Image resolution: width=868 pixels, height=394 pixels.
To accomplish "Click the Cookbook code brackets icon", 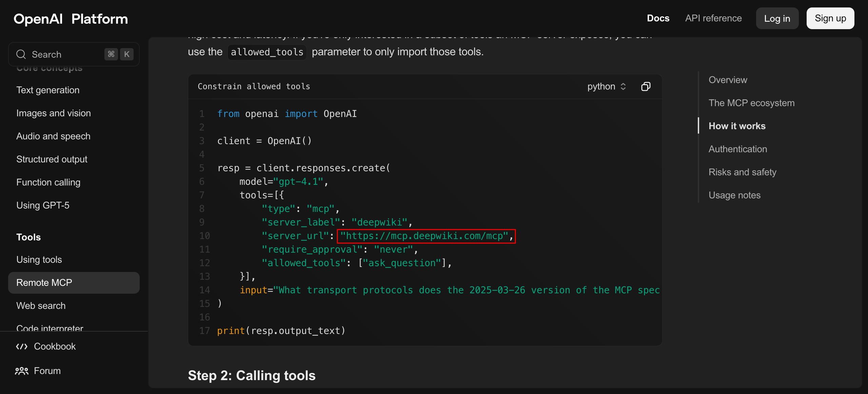I will tap(22, 346).
